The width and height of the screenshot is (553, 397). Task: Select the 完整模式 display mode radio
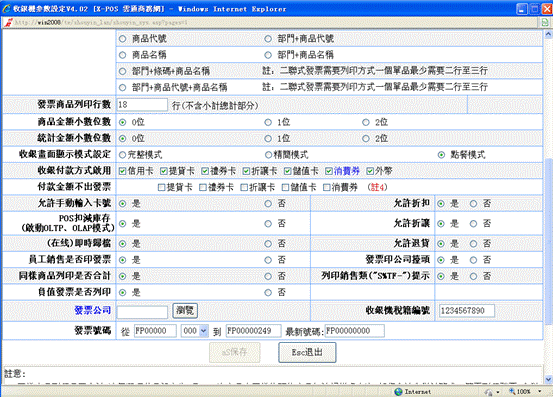122,155
